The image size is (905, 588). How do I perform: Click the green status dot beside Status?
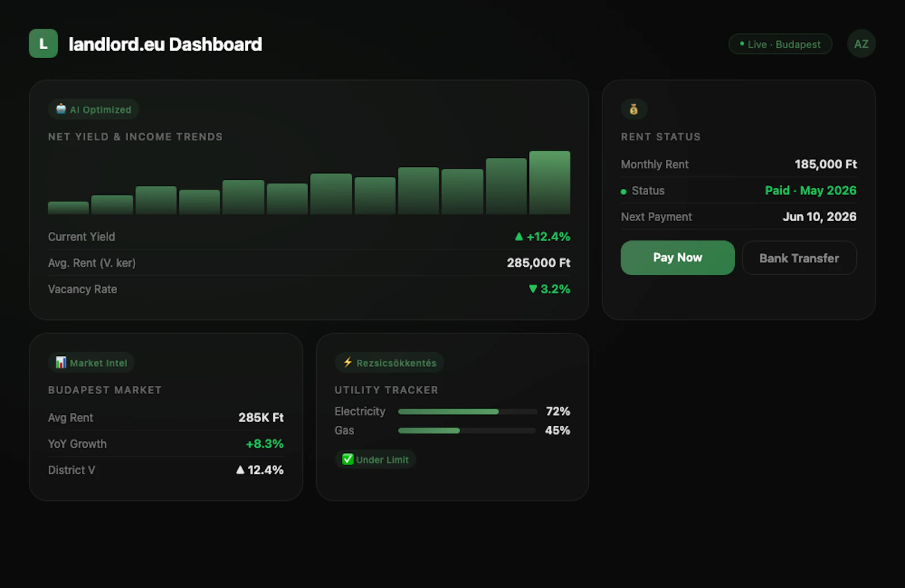pos(623,192)
